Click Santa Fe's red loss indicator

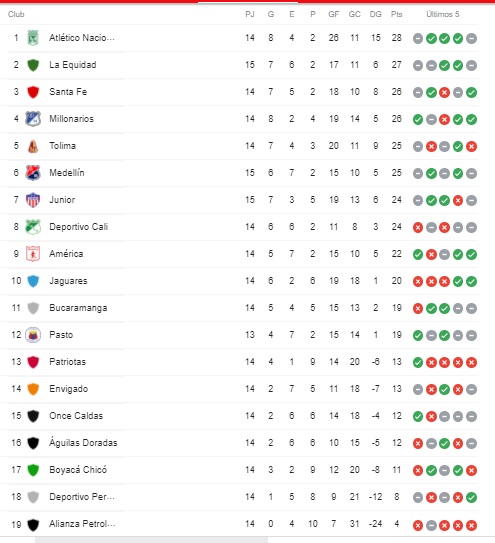click(444, 92)
